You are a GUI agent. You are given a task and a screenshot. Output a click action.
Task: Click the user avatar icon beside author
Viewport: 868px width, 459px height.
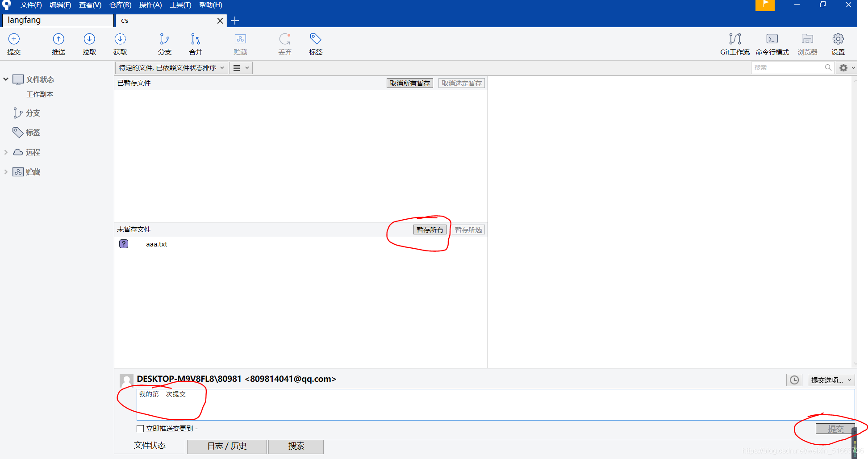pyautogui.click(x=126, y=380)
